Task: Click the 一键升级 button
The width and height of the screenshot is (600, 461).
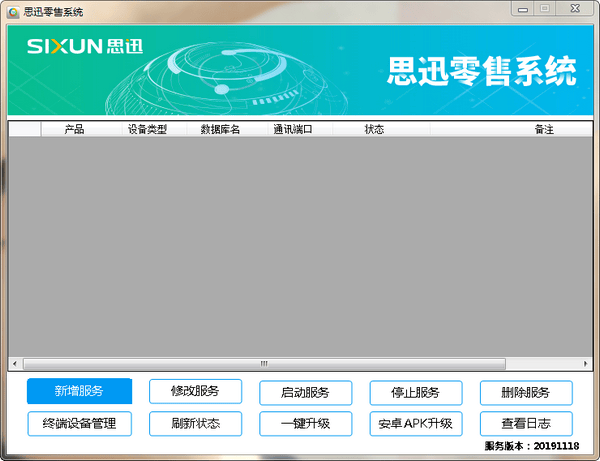Action: click(305, 423)
